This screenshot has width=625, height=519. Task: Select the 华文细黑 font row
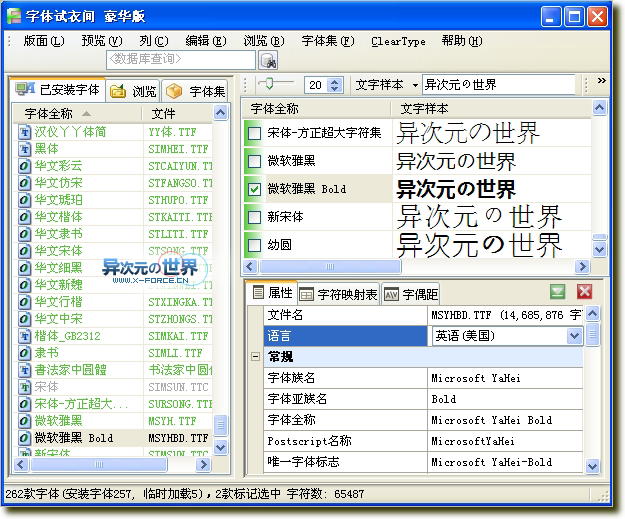(x=113, y=268)
